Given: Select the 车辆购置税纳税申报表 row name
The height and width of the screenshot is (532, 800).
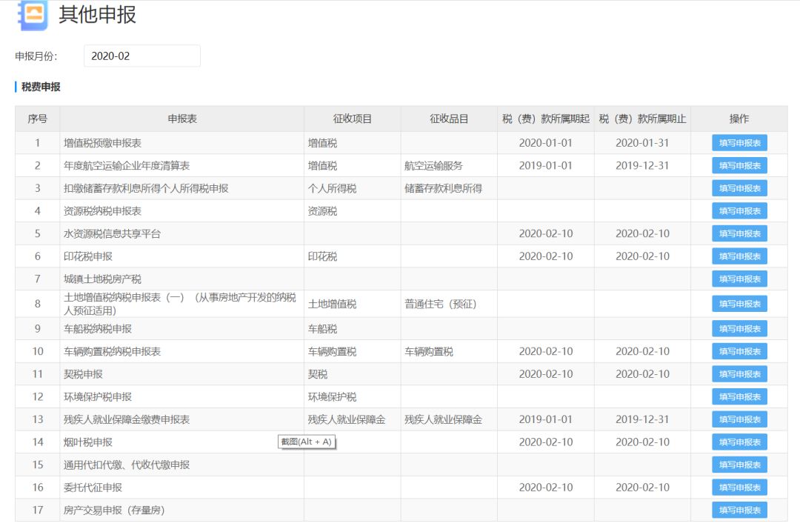Looking at the screenshot, I should click(113, 351).
